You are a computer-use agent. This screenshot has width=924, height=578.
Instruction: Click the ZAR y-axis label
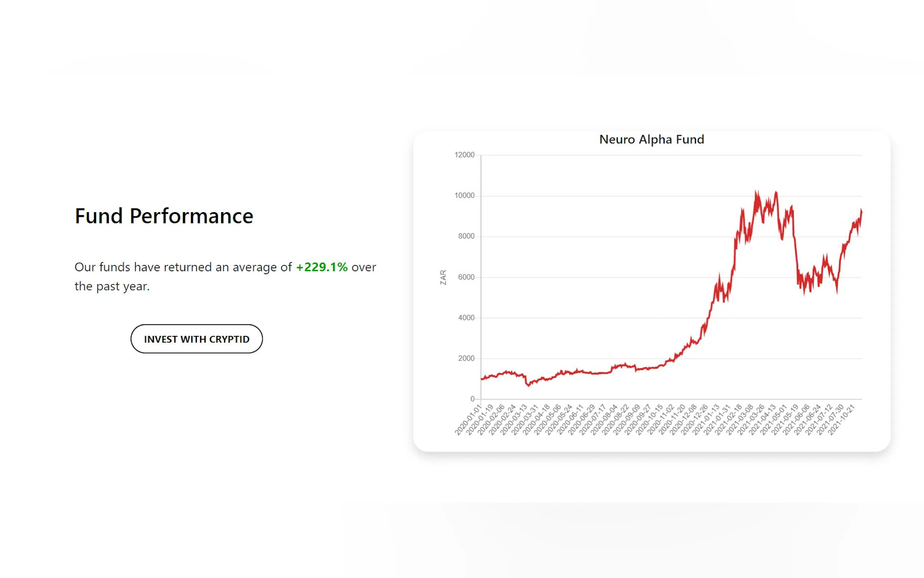pos(443,277)
